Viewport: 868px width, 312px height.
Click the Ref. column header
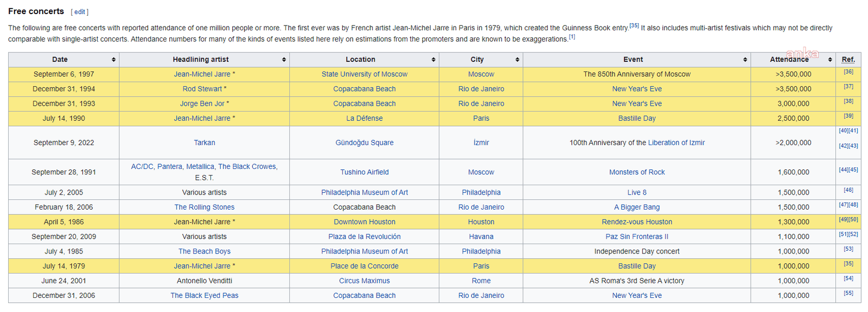(x=848, y=60)
